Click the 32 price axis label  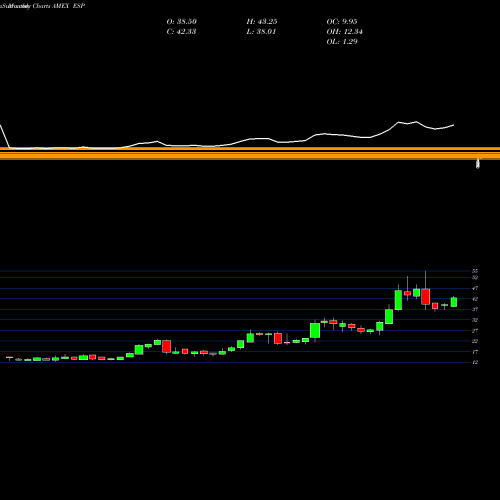pos(475,320)
